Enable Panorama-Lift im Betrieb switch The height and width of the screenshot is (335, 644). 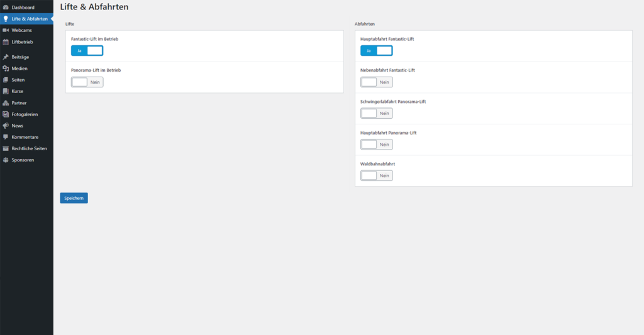[x=87, y=82]
